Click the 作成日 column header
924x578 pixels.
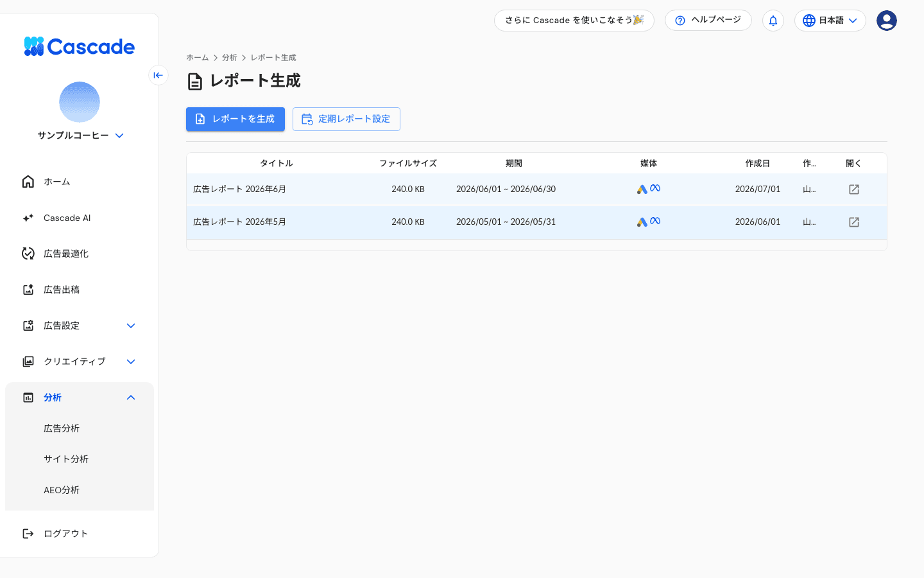coord(758,163)
